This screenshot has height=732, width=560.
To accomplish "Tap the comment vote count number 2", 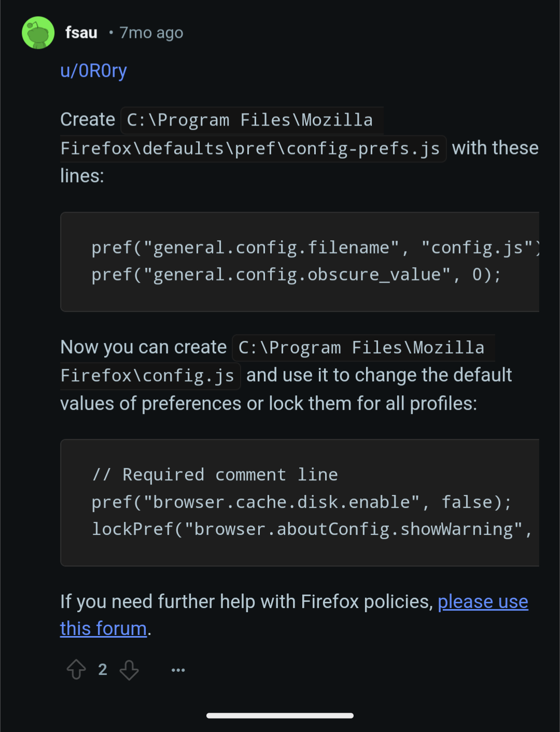I will [103, 670].
